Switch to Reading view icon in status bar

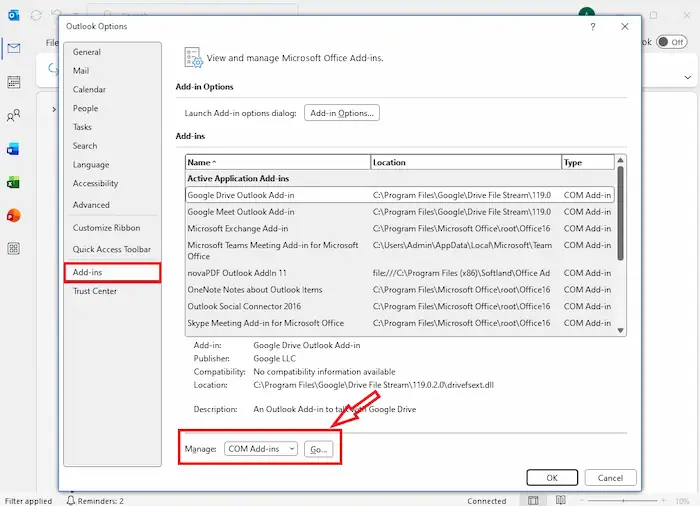point(561,500)
